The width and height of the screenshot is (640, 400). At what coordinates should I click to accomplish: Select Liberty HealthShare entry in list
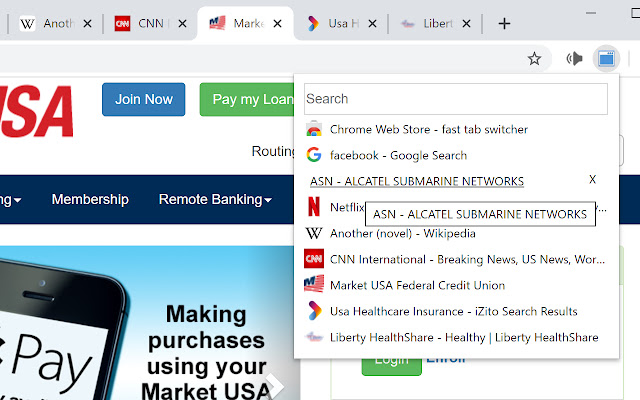(x=456, y=337)
